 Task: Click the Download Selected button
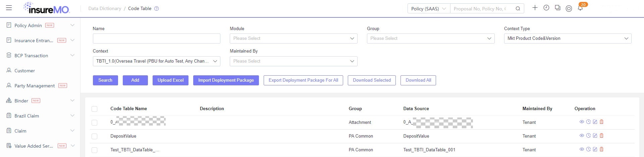coord(372,80)
